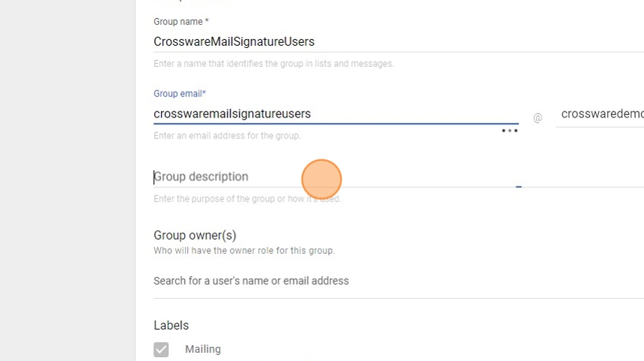
Task: Click hint "Enter a name that identifies the group"
Action: click(x=273, y=64)
